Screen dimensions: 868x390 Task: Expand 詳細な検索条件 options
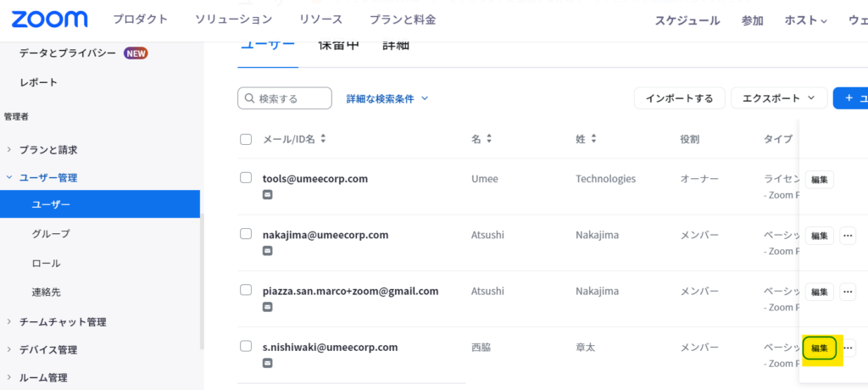coord(387,98)
